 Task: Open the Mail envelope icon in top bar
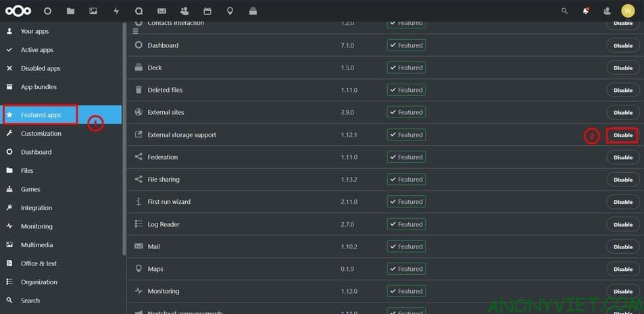pos(162,11)
